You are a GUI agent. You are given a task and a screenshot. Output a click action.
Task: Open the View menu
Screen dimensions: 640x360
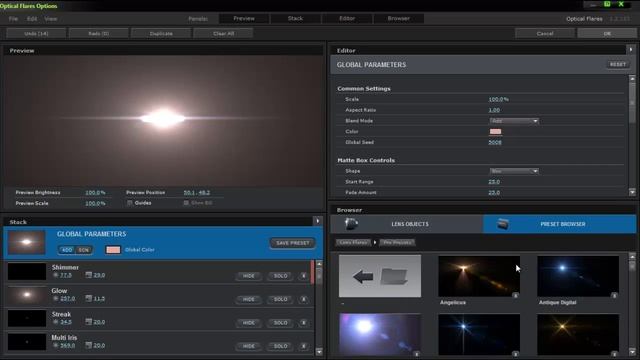pyautogui.click(x=51, y=19)
